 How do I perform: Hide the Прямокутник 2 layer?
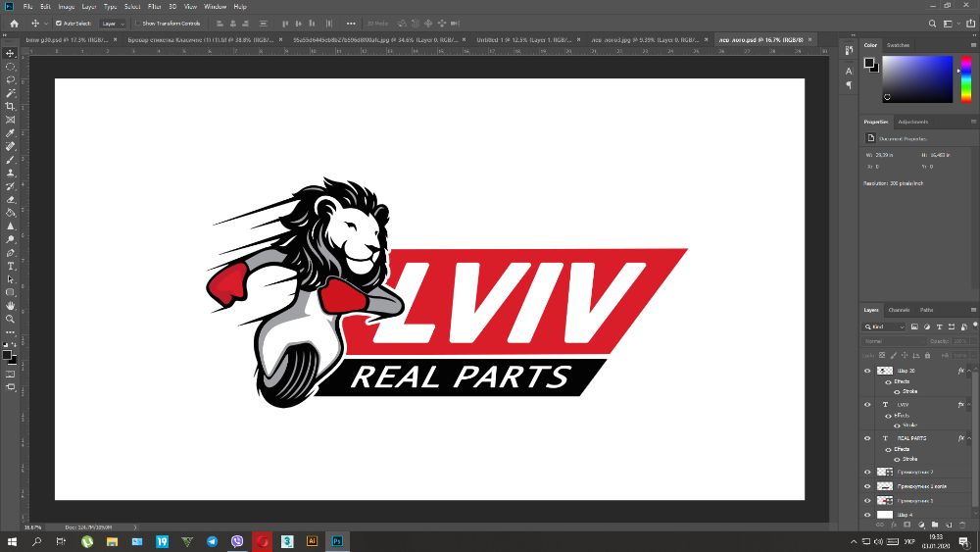pyautogui.click(x=867, y=472)
